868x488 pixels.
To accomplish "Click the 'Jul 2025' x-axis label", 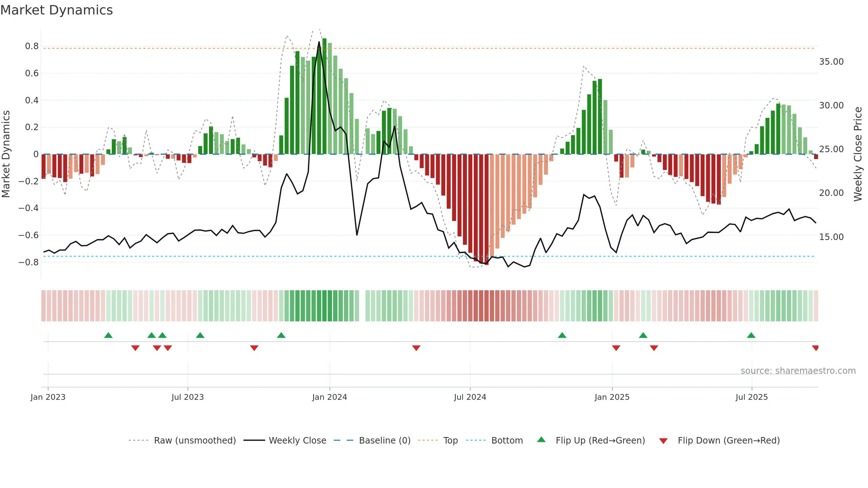I will [x=752, y=397].
